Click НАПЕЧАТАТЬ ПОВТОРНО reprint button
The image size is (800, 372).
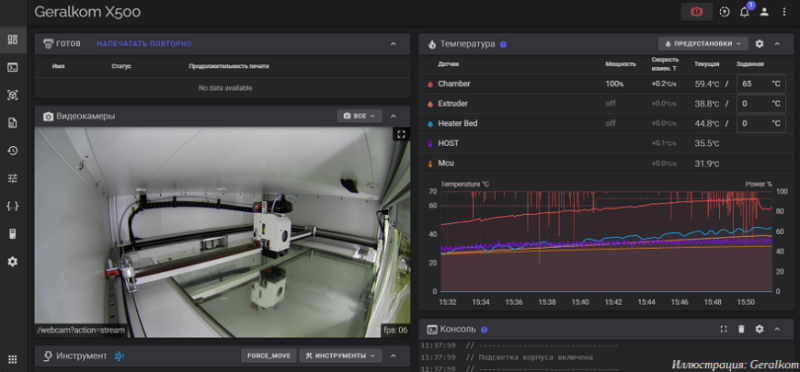pyautogui.click(x=144, y=44)
